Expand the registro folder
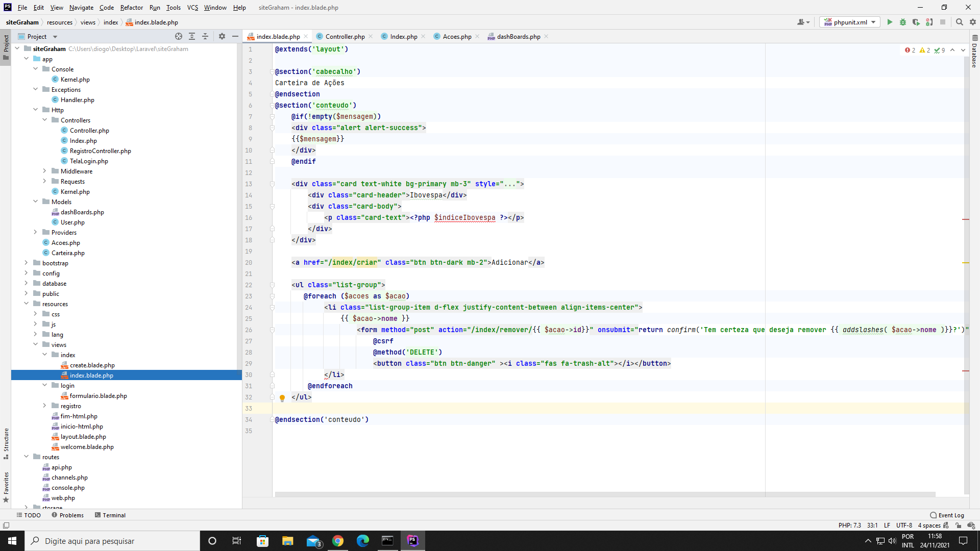Screen dimensions: 980x551 (x=45, y=406)
